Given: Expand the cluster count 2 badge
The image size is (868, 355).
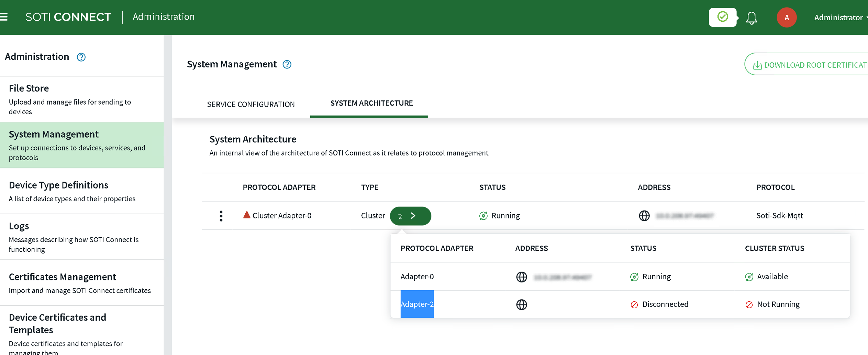Looking at the screenshot, I should (410, 216).
